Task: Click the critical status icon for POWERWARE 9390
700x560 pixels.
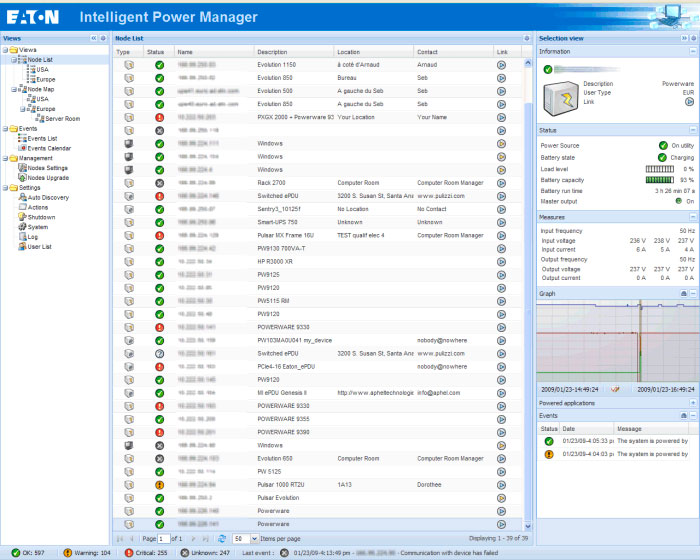Action: coord(159,432)
